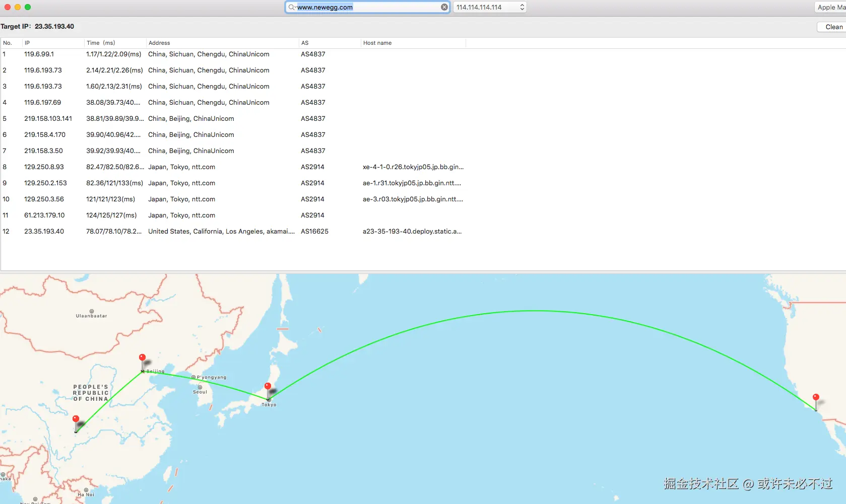Click AS4837 in row 4
This screenshot has height=504, width=846.
tap(313, 102)
